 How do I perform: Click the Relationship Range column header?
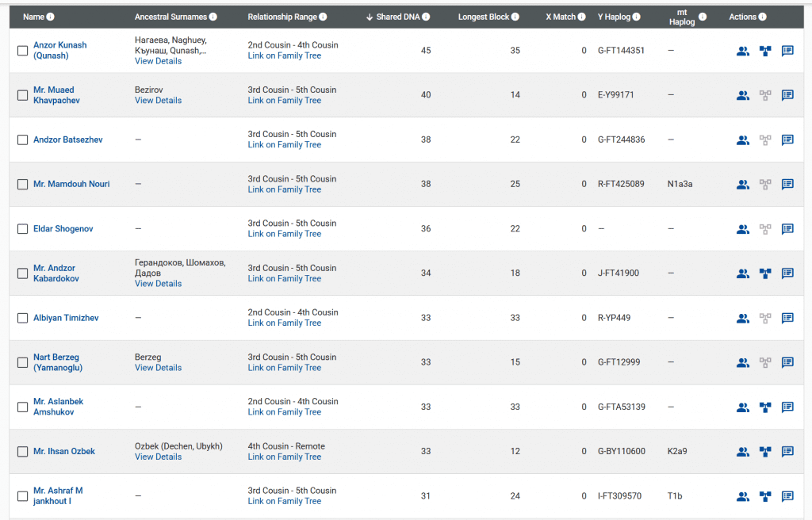[x=282, y=17]
